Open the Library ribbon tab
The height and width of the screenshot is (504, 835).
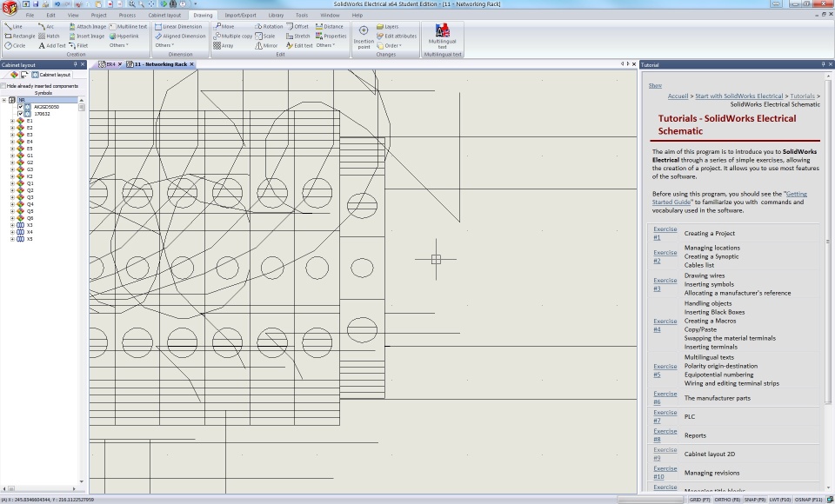tap(276, 16)
